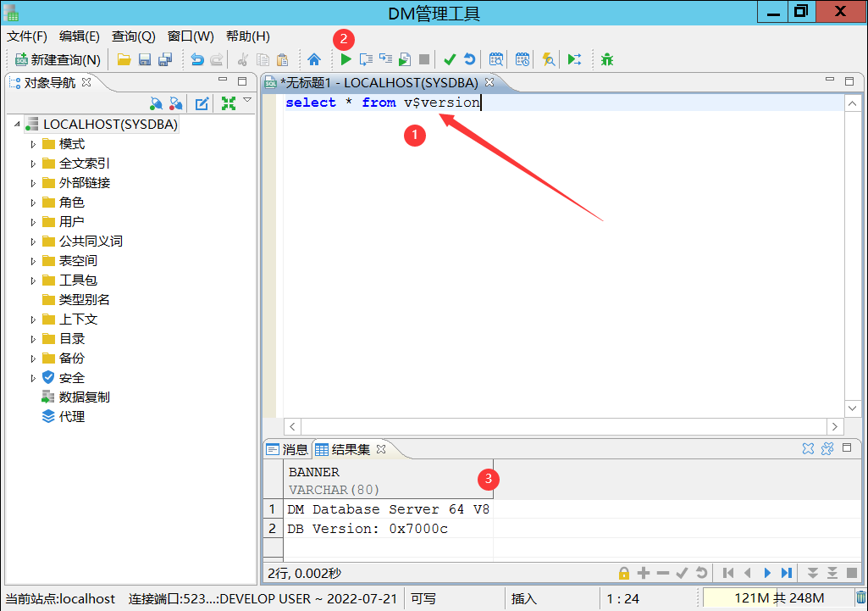Viewport: 868px width, 611px height.
Task: Click the lightning magnifier icon
Action: click(x=548, y=59)
